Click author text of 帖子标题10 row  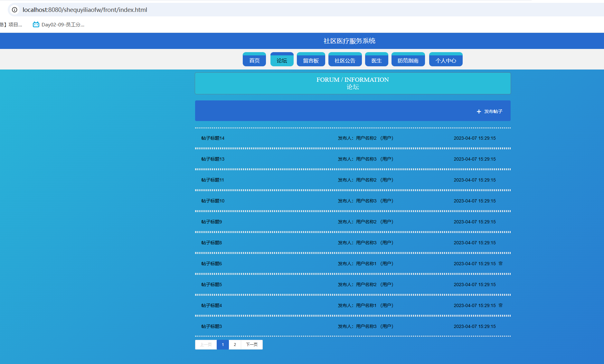365,201
